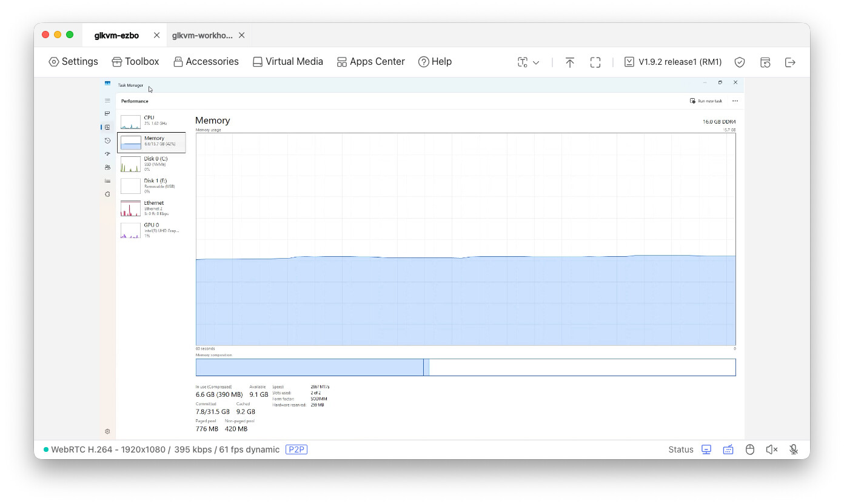Maximize the Task Manager window
Viewport: 844px width, 504px height.
(720, 82)
